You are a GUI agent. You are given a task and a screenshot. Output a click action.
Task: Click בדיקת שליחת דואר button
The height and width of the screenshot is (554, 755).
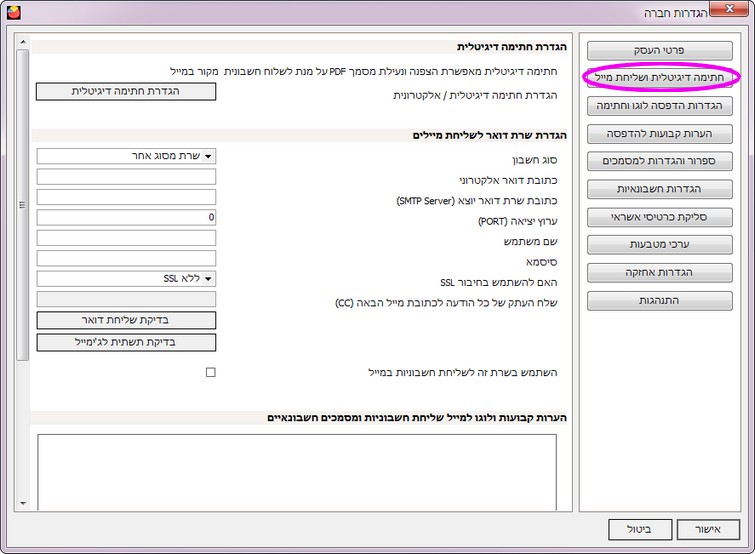(x=126, y=321)
